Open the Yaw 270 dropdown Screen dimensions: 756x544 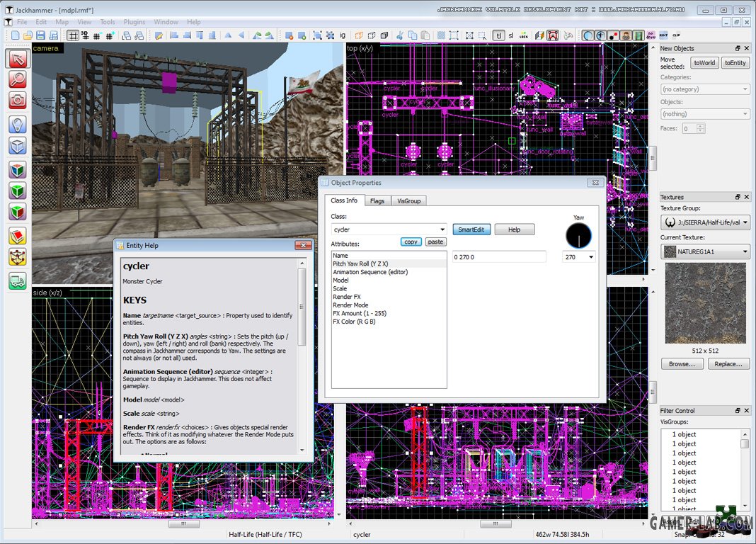point(578,257)
